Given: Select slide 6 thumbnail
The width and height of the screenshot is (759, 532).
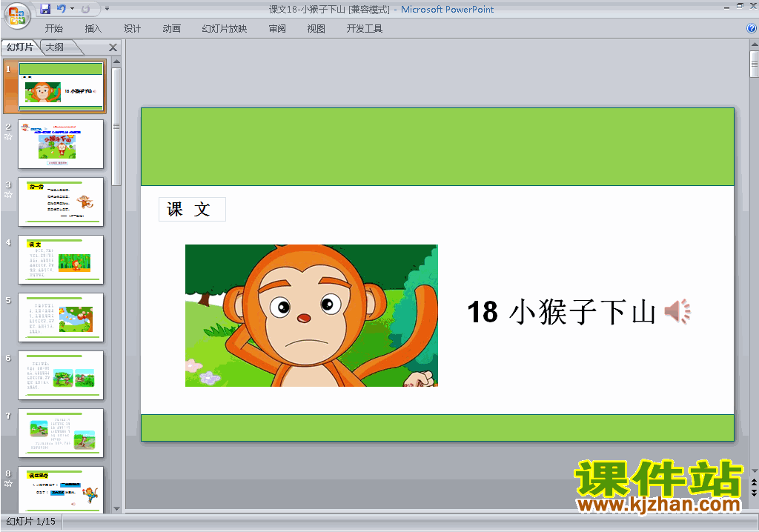Looking at the screenshot, I should pos(61,376).
